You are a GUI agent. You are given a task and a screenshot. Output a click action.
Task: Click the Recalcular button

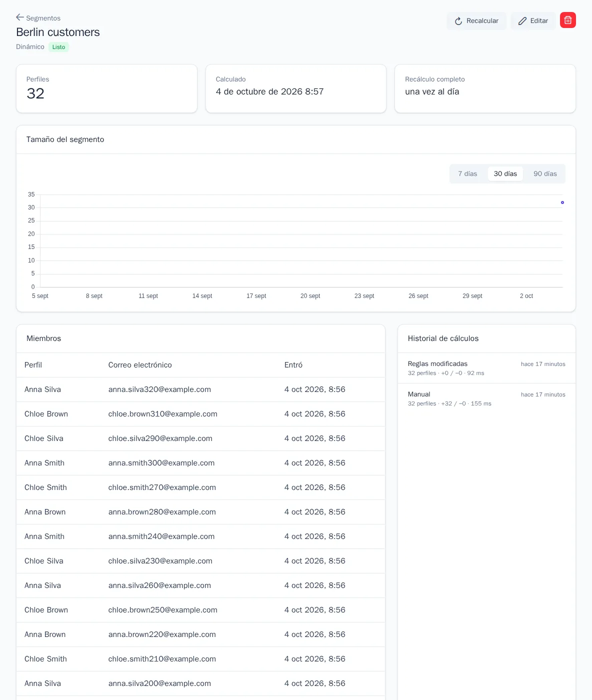(x=476, y=21)
